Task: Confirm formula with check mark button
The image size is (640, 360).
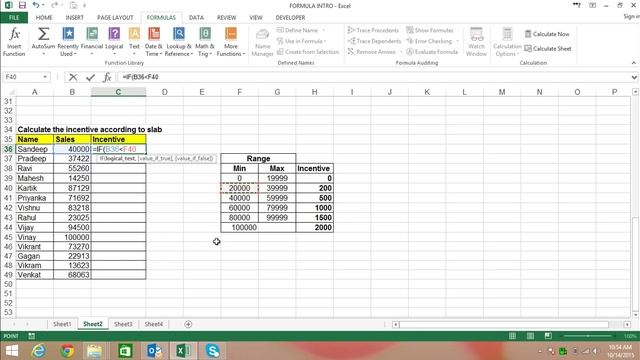Action: point(90,77)
